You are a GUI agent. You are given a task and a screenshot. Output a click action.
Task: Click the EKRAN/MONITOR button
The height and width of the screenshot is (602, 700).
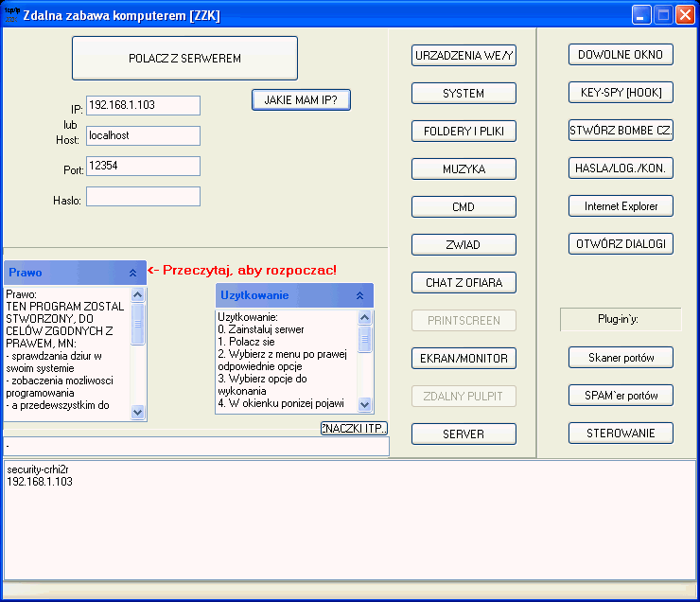coord(464,359)
